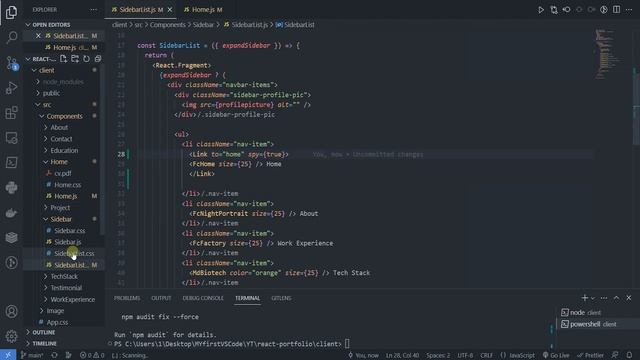Open cv.pdf in file tree
The height and width of the screenshot is (360, 640).
click(64, 173)
